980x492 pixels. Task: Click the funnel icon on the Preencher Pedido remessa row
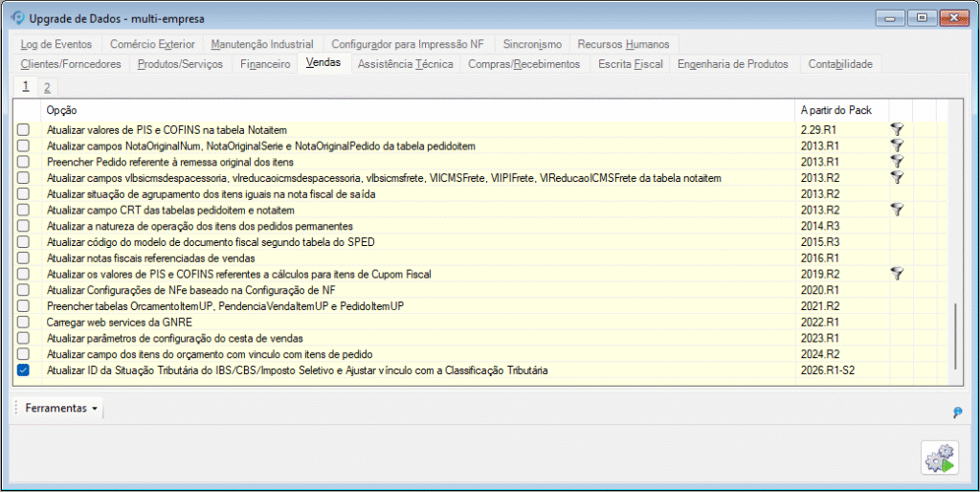point(897,161)
